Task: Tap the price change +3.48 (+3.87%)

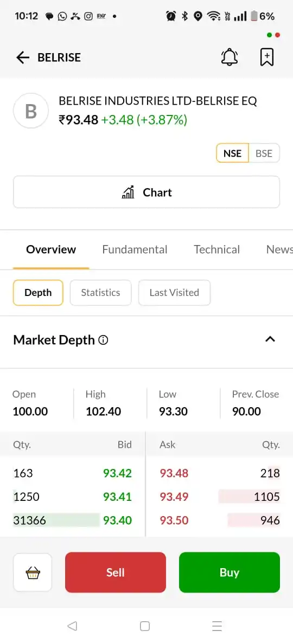Action: pyautogui.click(x=144, y=120)
